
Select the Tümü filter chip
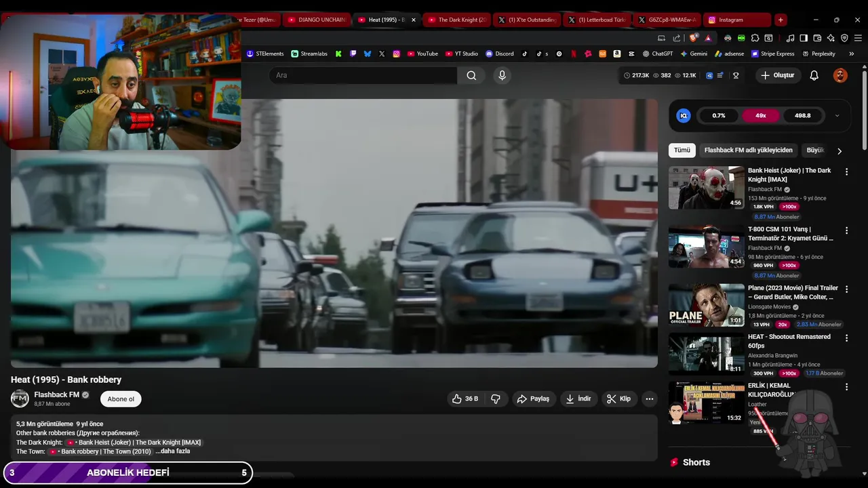coord(682,150)
